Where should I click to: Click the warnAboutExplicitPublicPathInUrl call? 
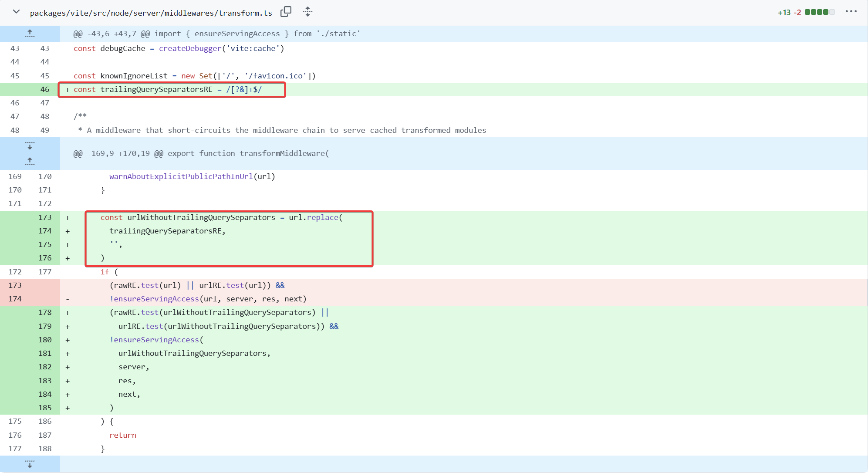coord(192,176)
